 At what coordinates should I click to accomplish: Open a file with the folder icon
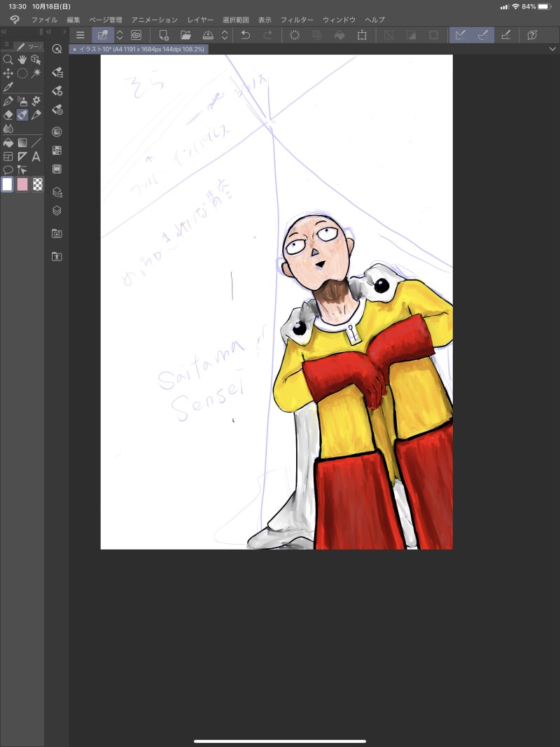pyautogui.click(x=185, y=35)
